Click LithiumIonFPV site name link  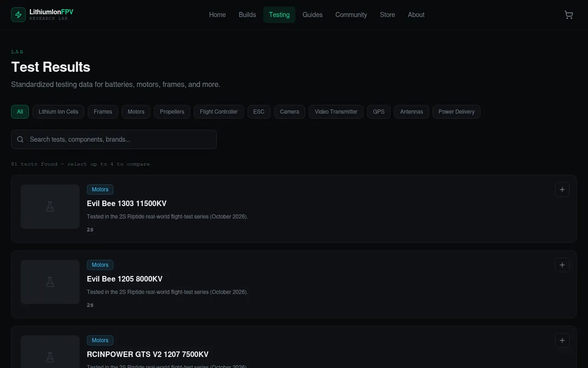[51, 12]
